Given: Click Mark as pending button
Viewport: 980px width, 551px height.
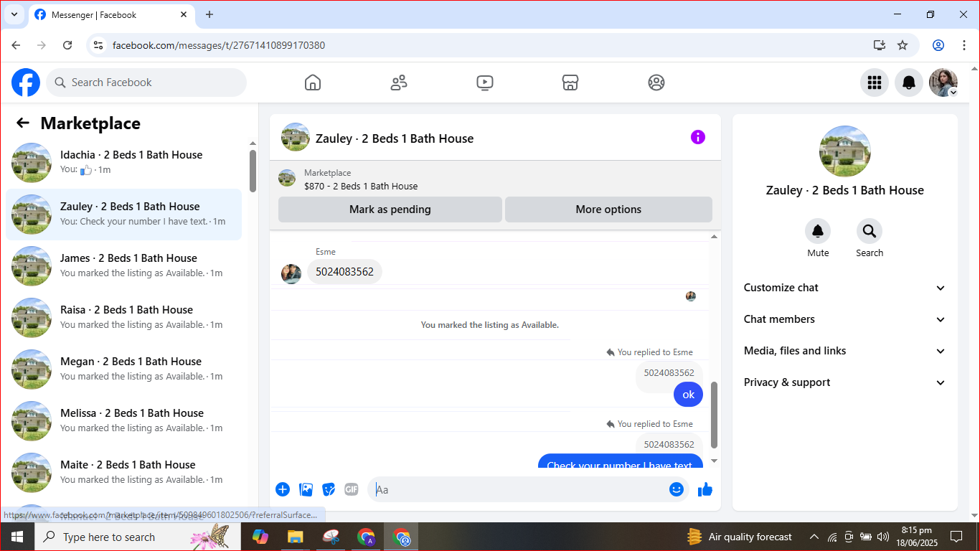Looking at the screenshot, I should [390, 209].
